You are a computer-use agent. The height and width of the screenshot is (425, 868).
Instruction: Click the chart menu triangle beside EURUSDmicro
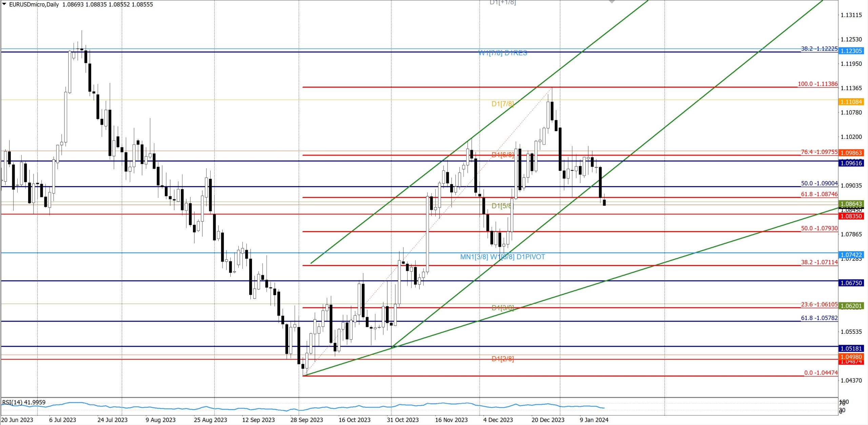pos(4,4)
